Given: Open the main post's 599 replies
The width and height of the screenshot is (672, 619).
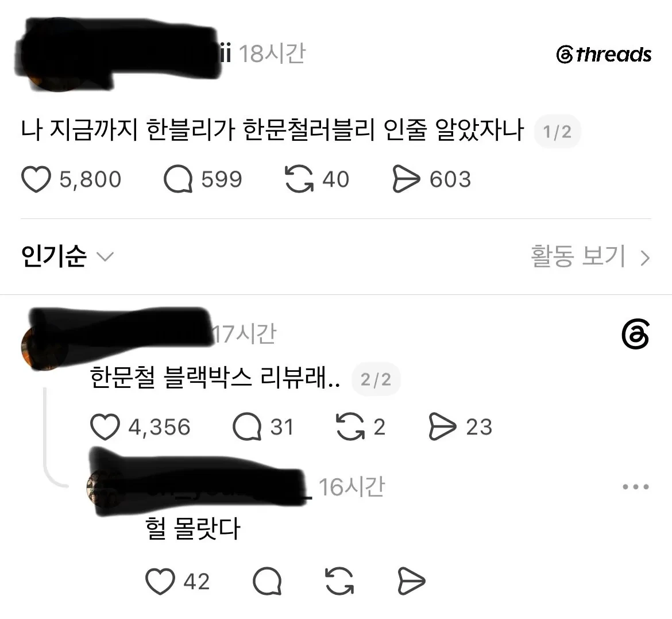Looking at the screenshot, I should tap(178, 179).
